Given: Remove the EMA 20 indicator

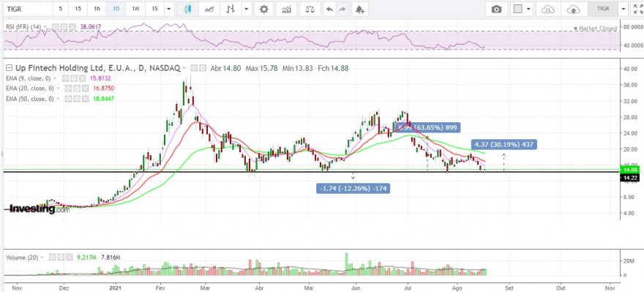Looking at the screenshot, I should [x=85, y=89].
